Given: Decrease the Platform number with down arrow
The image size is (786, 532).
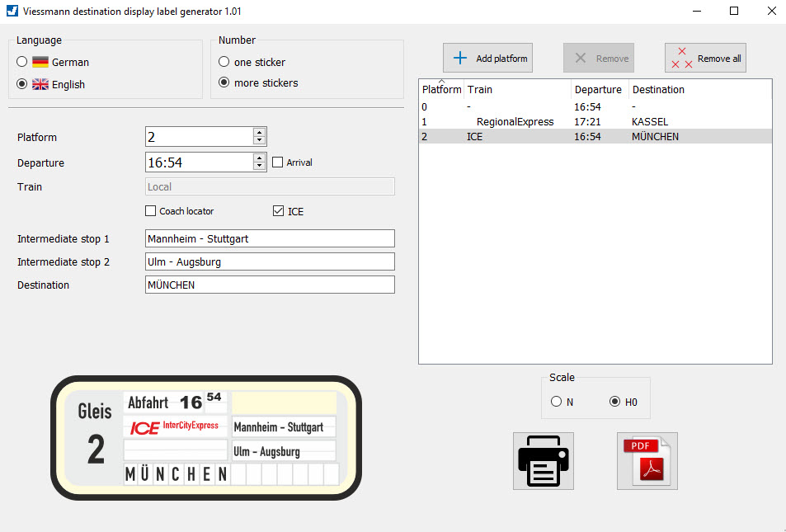Looking at the screenshot, I should point(259,140).
